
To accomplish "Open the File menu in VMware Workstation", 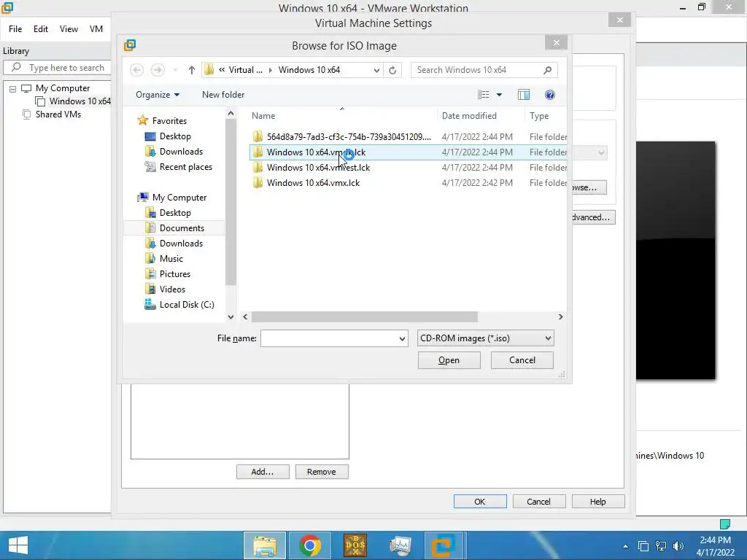I will [15, 29].
